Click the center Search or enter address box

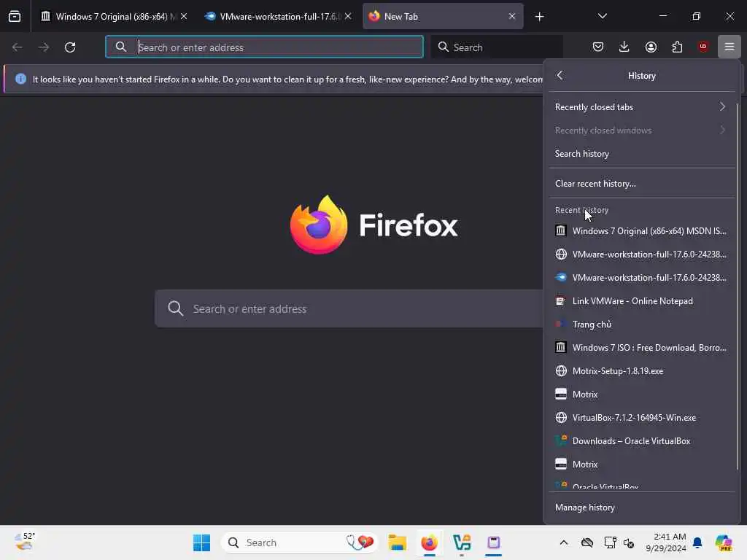tap(349, 308)
